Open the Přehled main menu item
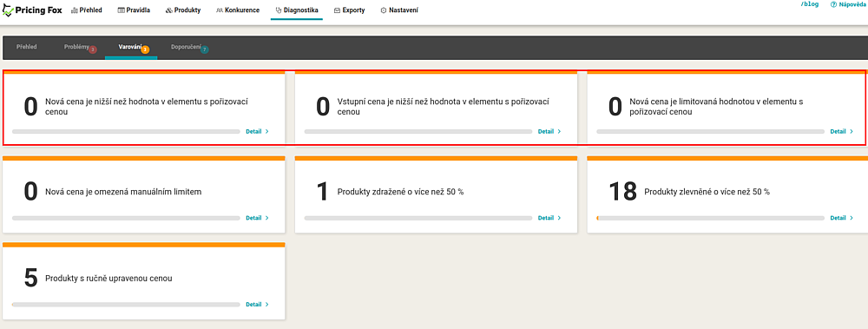The image size is (868, 329). (87, 10)
